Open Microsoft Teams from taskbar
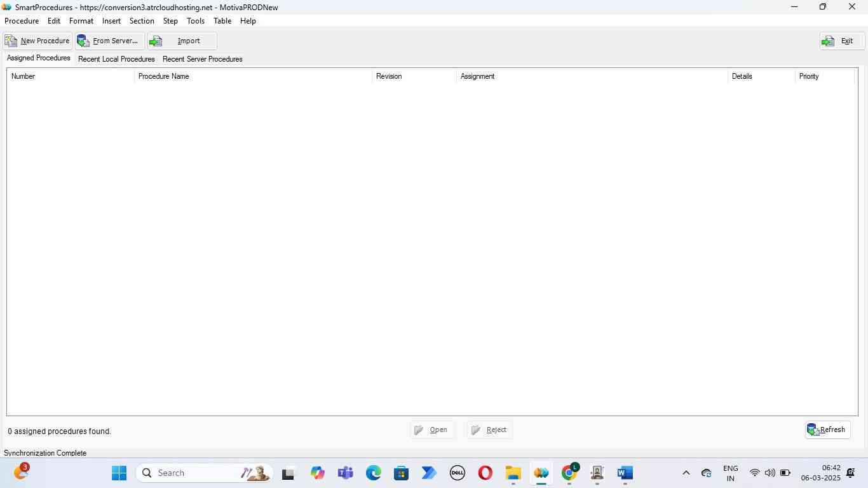868x488 pixels. (345, 473)
